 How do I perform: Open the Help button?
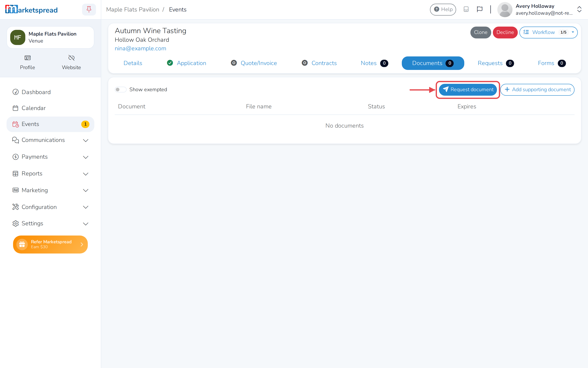(x=443, y=9)
